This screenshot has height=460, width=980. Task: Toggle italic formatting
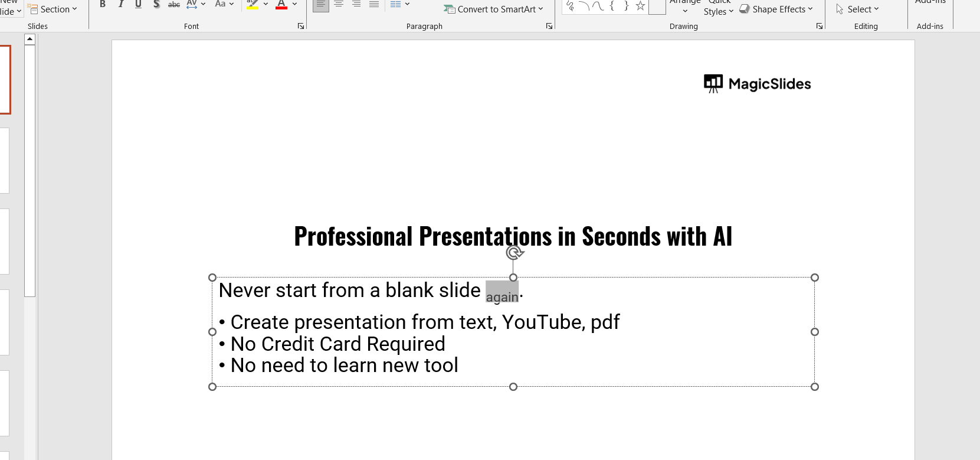(x=120, y=4)
